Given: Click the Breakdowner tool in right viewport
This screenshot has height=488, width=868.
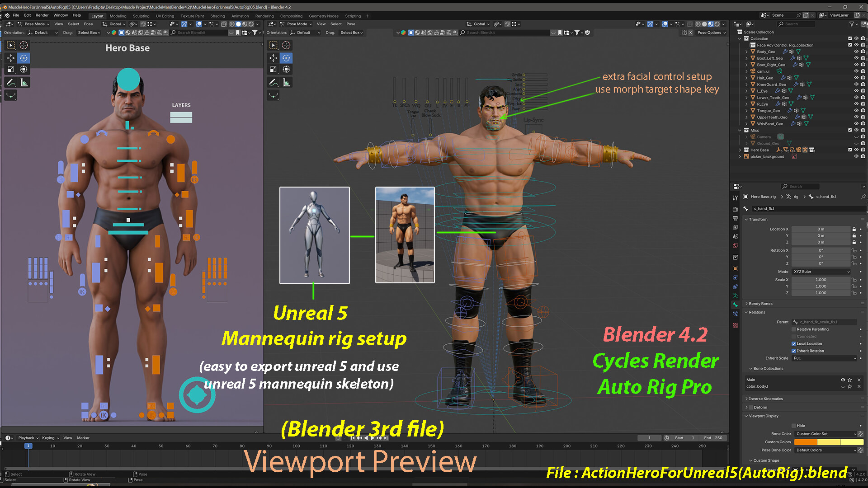Looking at the screenshot, I should (x=273, y=95).
